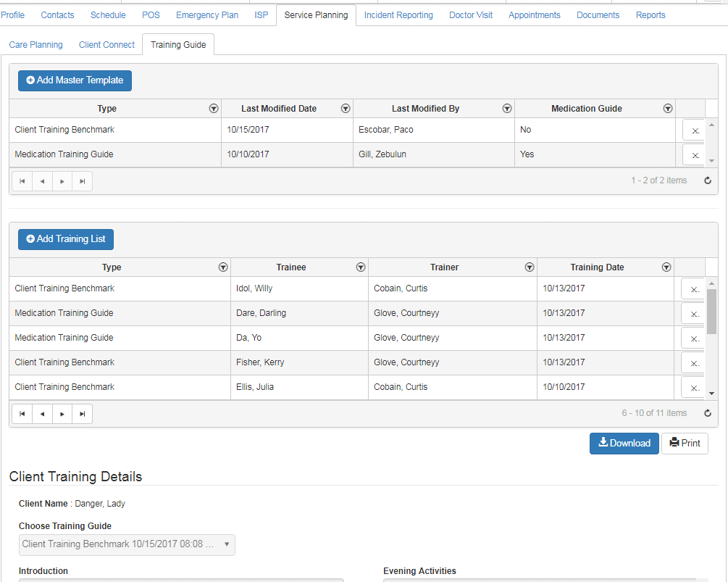Open the Last Modified Date filter menu
This screenshot has width=728, height=582.
[345, 108]
